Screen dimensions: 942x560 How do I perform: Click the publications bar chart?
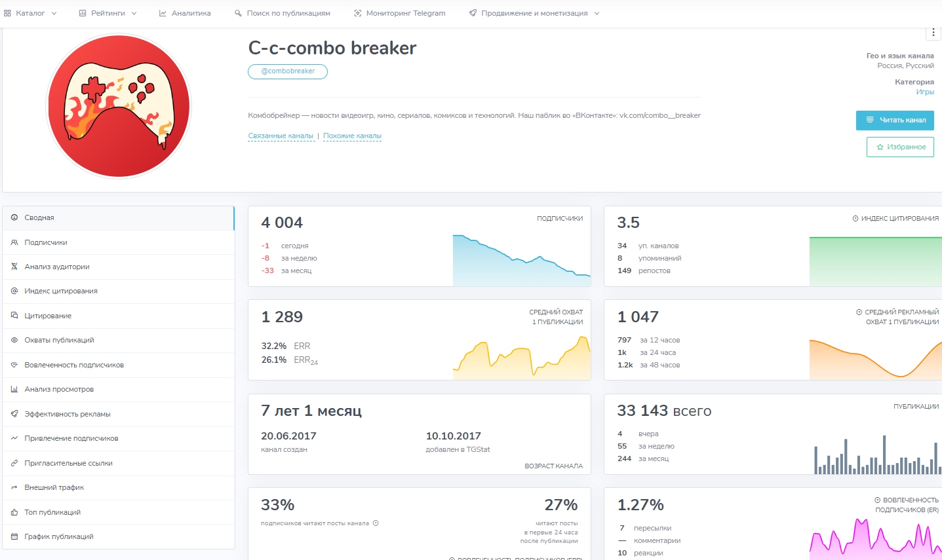click(878, 455)
